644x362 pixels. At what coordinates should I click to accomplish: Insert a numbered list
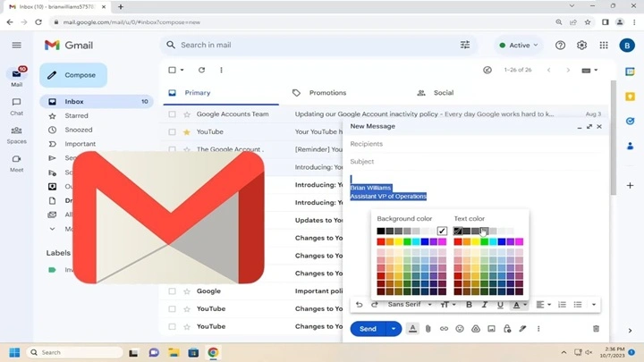(x=562, y=305)
